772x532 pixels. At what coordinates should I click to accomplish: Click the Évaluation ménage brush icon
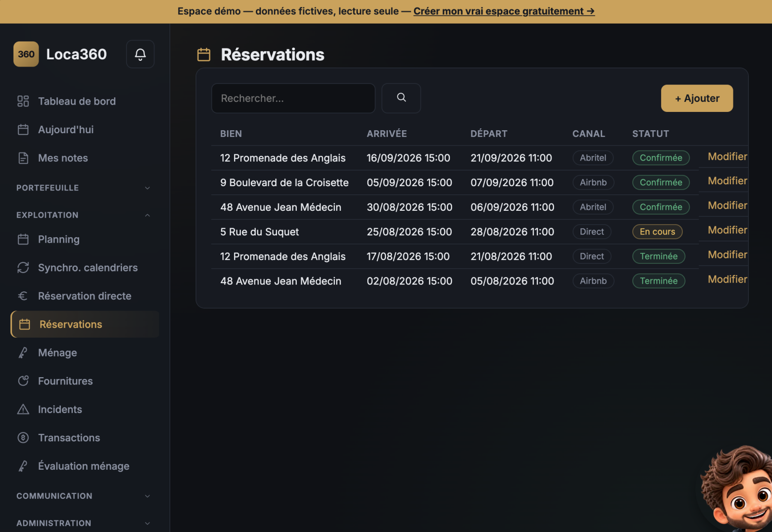click(23, 466)
